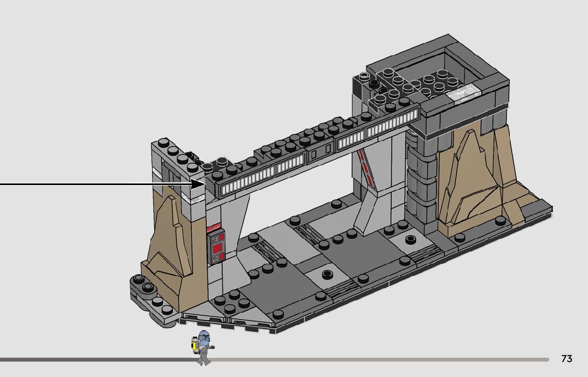
Task: Click the red control panel on the left pillar
Action: click(216, 246)
